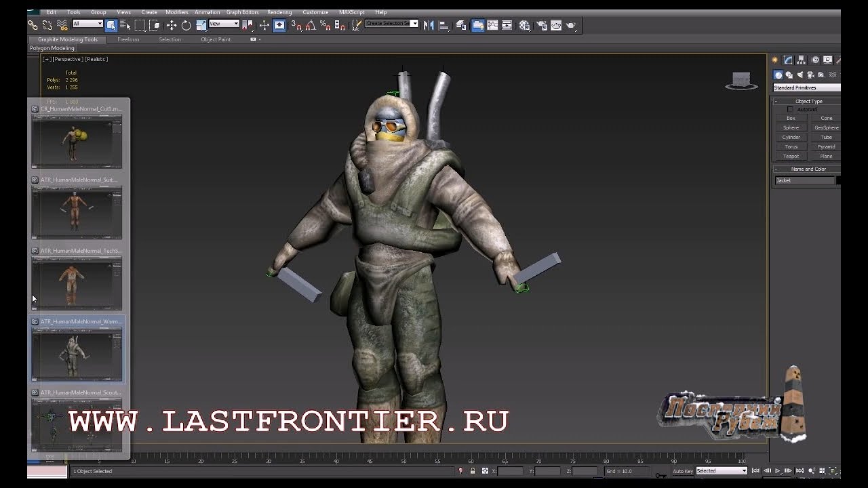
Task: Switch to the Freeform ribbon tab
Action: coord(128,39)
